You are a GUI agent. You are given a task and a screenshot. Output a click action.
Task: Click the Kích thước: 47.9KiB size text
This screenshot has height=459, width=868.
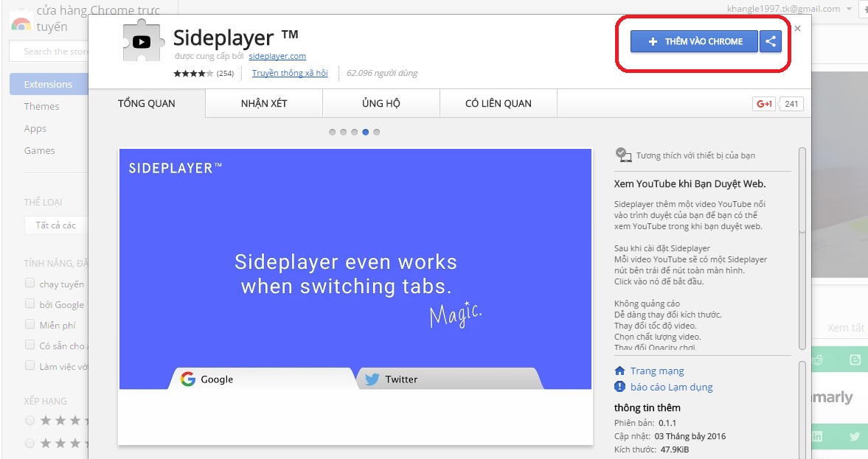click(x=652, y=449)
